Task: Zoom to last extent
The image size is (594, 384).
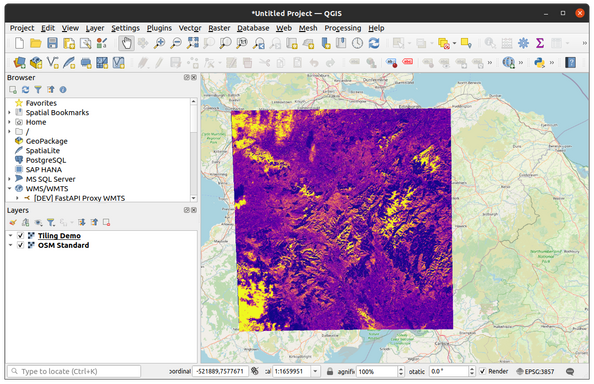Action: pos(259,43)
